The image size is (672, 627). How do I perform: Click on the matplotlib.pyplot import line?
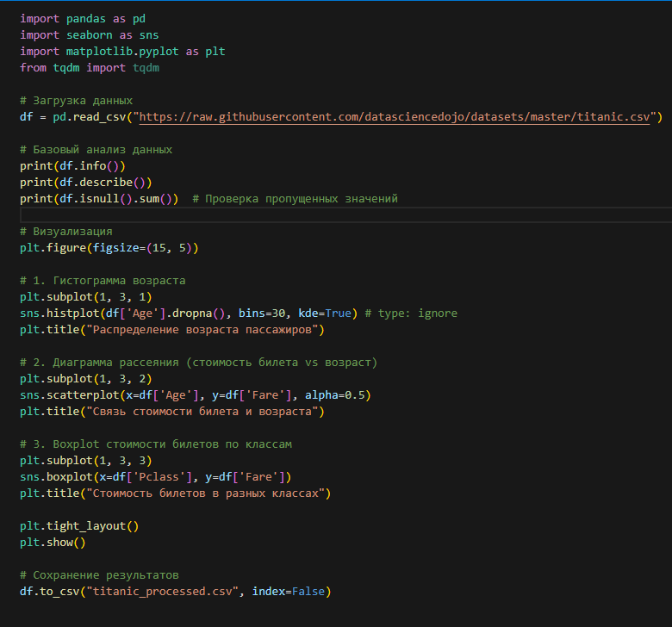click(x=122, y=52)
